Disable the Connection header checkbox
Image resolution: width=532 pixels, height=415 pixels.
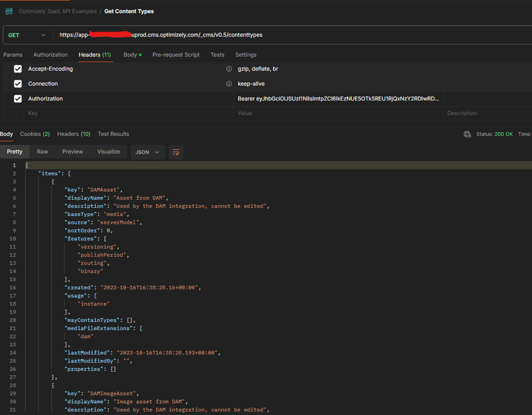tap(18, 84)
